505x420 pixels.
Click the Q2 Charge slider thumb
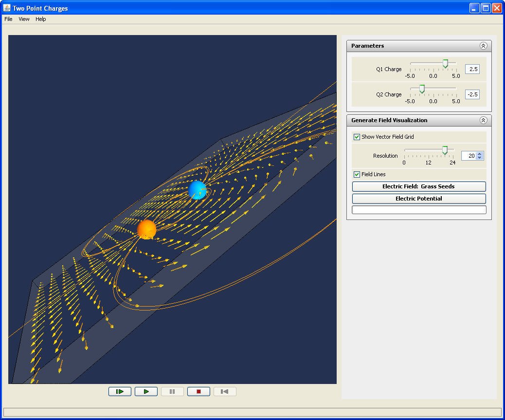(x=422, y=89)
